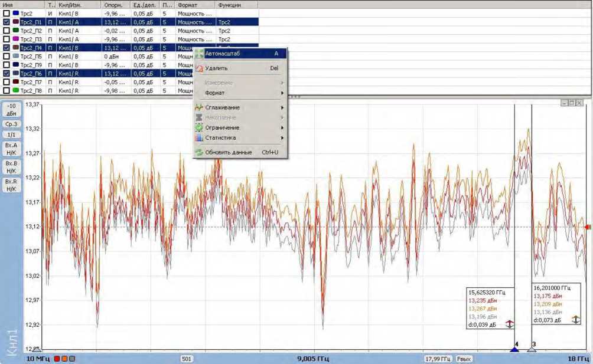Open the Формат submenu
This screenshot has height=364, width=593.
click(x=240, y=93)
